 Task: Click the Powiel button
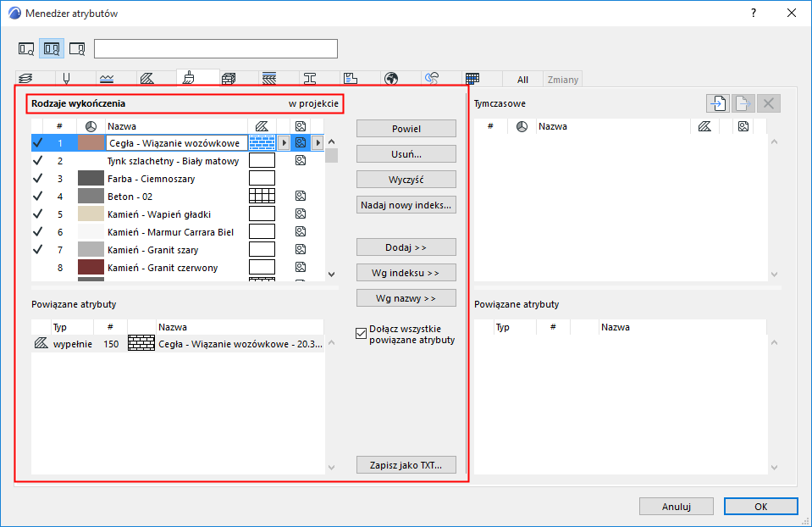[x=406, y=129]
